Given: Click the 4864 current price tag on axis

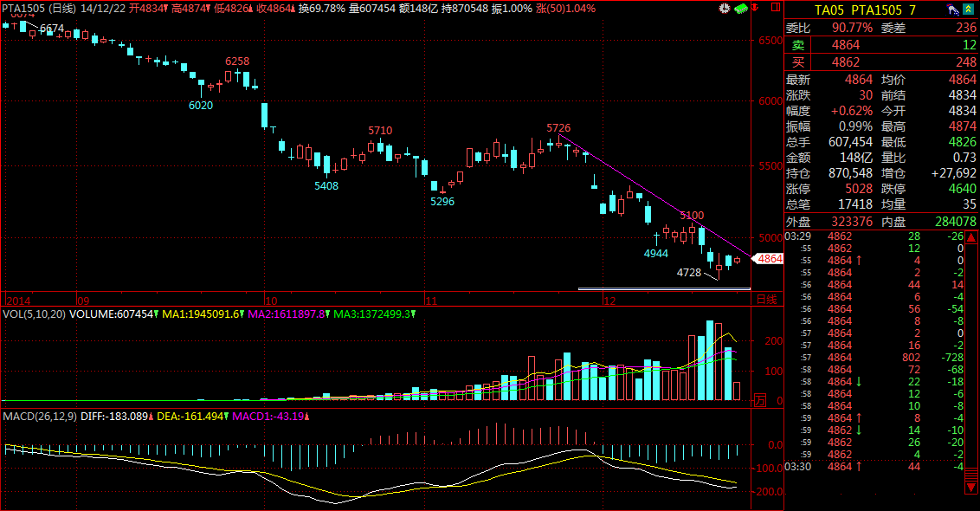Looking at the screenshot, I should (769, 258).
